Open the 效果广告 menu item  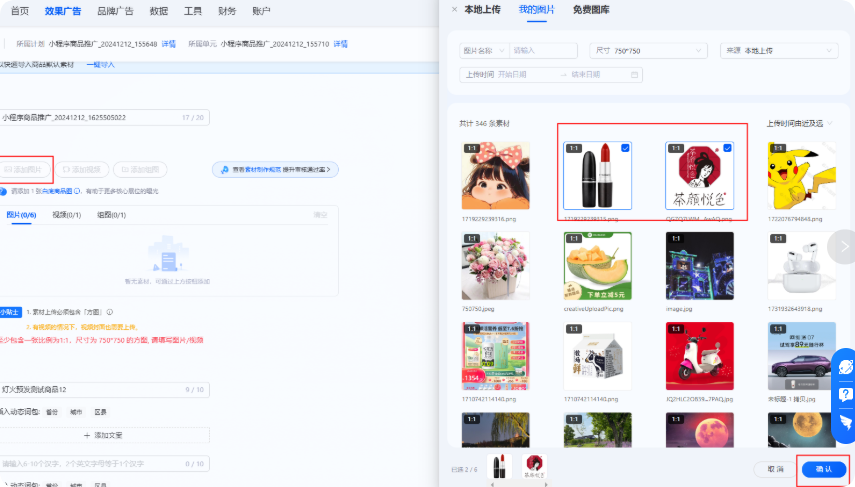click(63, 11)
